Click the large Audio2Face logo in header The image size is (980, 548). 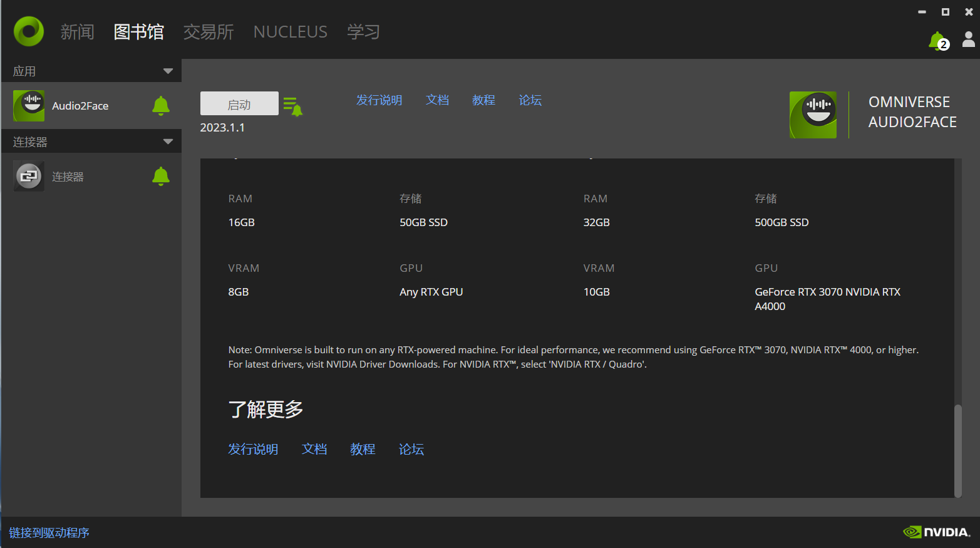tap(813, 115)
